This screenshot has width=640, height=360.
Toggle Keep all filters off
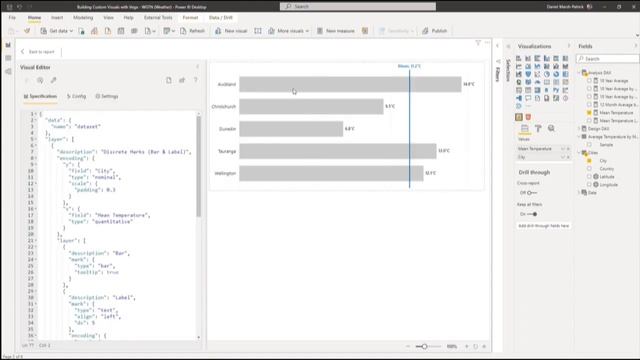(532, 214)
